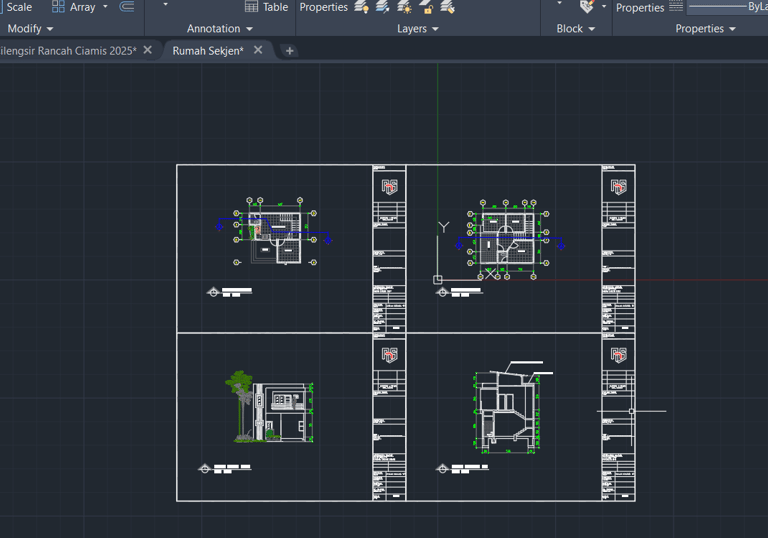The width and height of the screenshot is (768, 538).
Task: Open the ByLayer linetype combo box
Action: click(727, 6)
